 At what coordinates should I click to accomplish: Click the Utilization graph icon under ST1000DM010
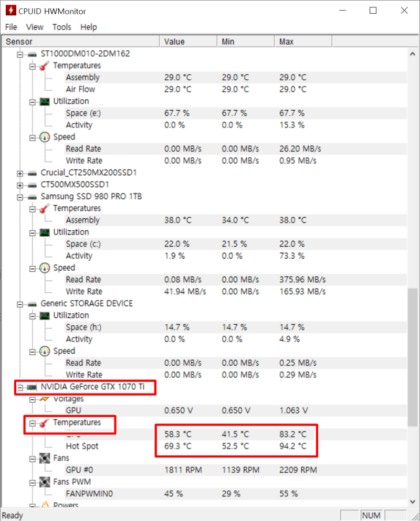[46, 101]
